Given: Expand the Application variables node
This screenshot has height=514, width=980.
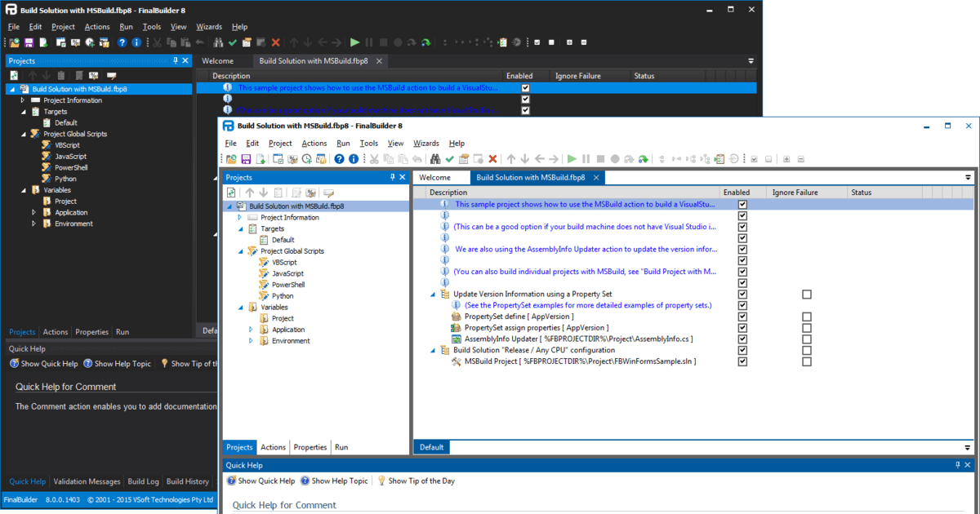Looking at the screenshot, I should (x=252, y=329).
